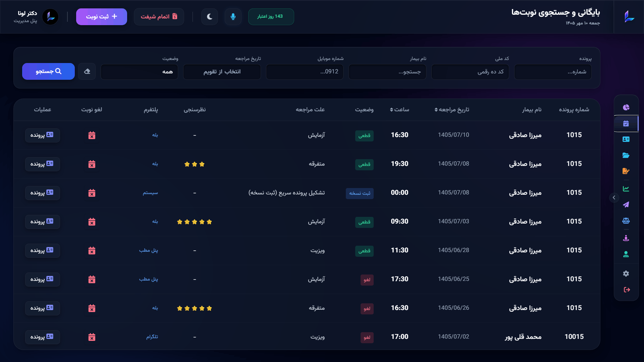Click the ثبت نسخه status badge

coord(360,193)
